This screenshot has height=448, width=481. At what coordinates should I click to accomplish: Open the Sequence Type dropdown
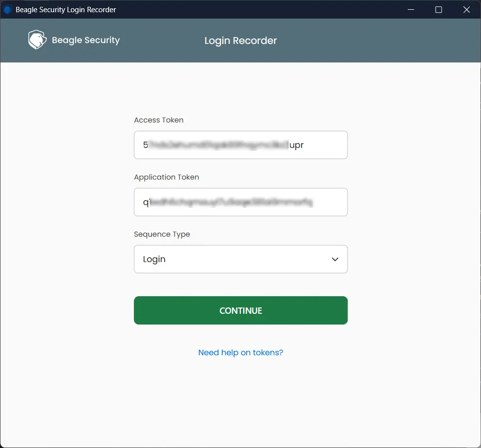point(241,259)
